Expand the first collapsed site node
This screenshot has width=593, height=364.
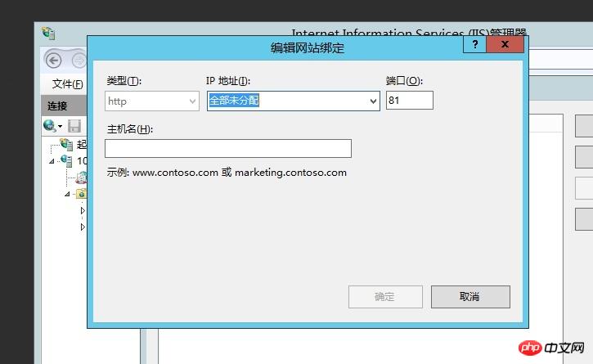pyautogui.click(x=83, y=210)
